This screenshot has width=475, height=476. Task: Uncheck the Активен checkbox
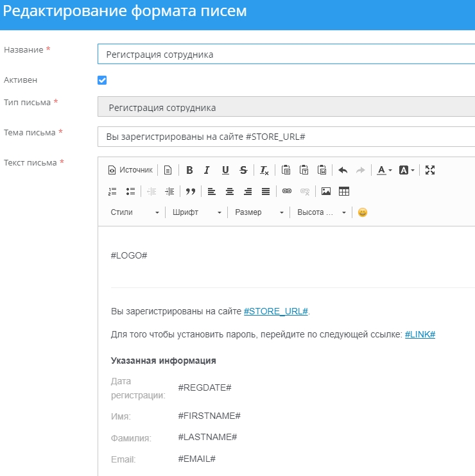point(102,80)
